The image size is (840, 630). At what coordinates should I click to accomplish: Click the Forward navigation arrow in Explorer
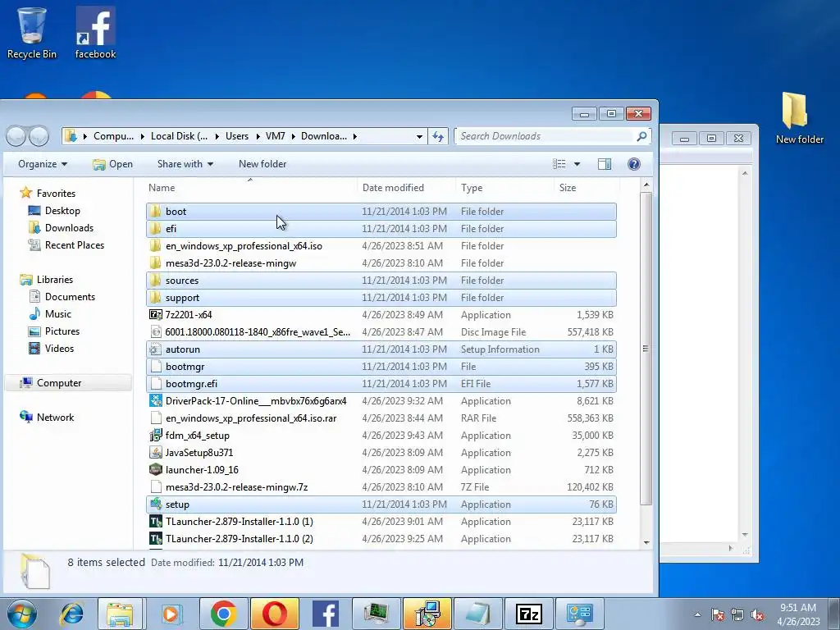39,136
